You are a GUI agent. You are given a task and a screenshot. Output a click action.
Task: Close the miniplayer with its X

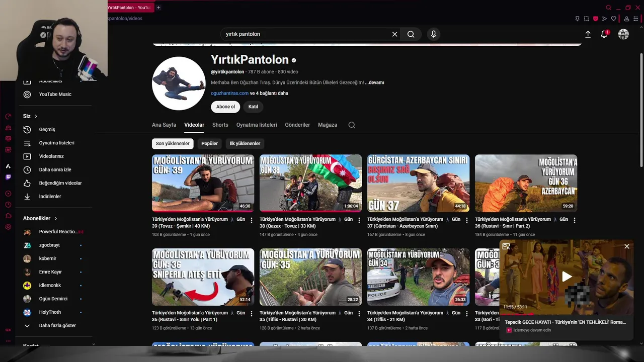pos(627,246)
